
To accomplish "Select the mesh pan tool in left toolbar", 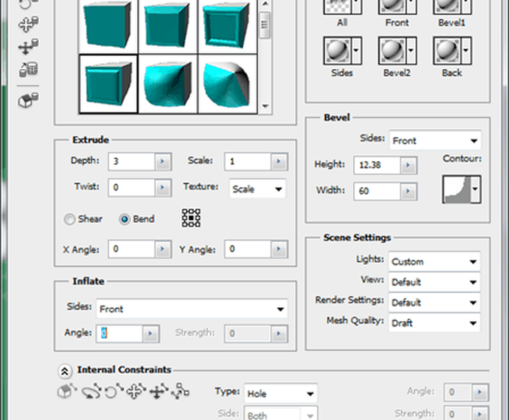I will [28, 24].
